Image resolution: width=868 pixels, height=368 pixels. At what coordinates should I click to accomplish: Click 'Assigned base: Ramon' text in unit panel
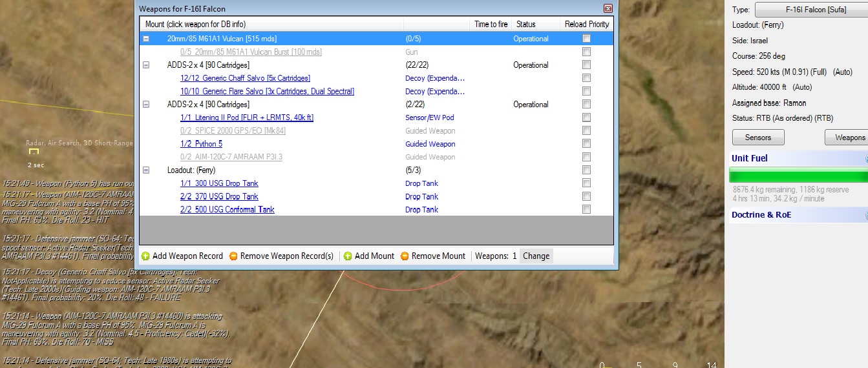click(769, 103)
